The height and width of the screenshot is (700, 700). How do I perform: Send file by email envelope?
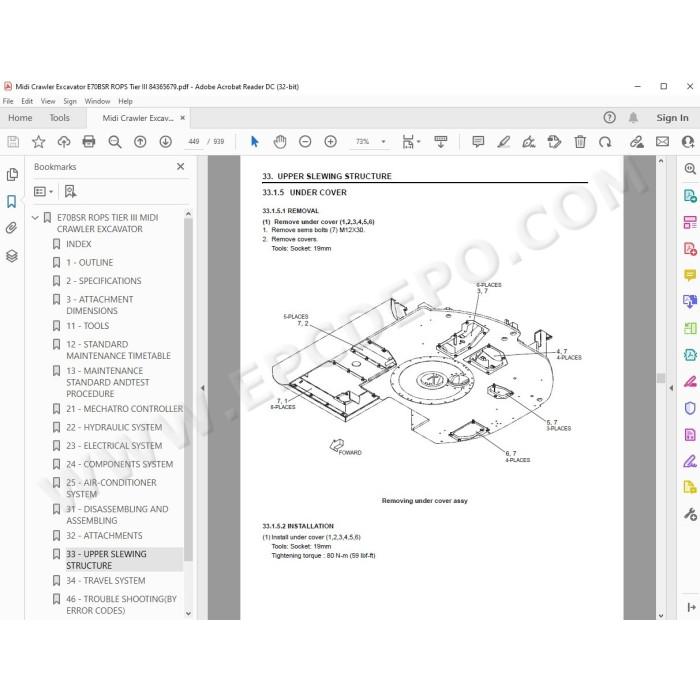[662, 142]
